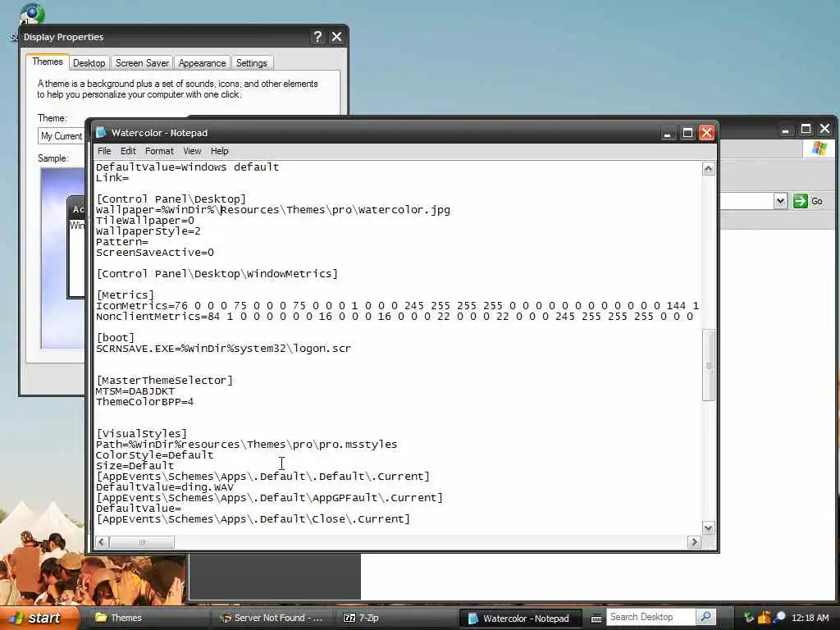This screenshot has height=630, width=840.
Task: Open the View menu in Notepad
Action: 192,151
